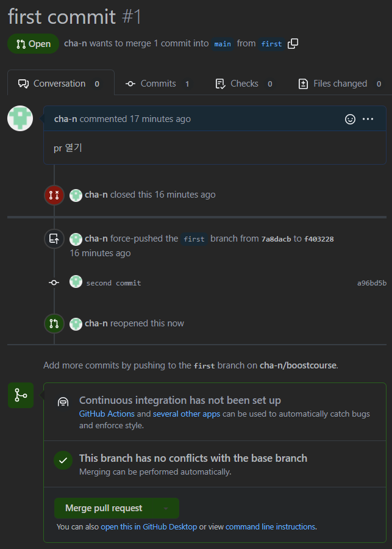Click '16 minutes ago' below force-pushed event
392x549 pixels.
tap(101, 253)
